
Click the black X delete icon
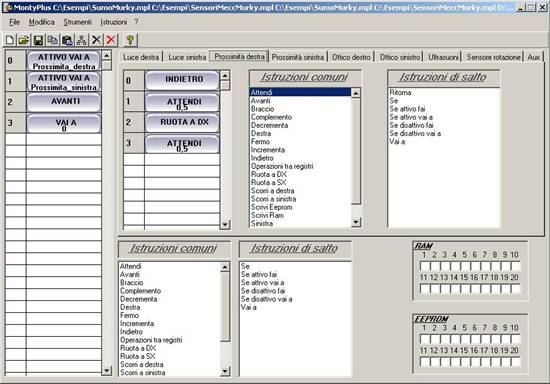[96, 40]
